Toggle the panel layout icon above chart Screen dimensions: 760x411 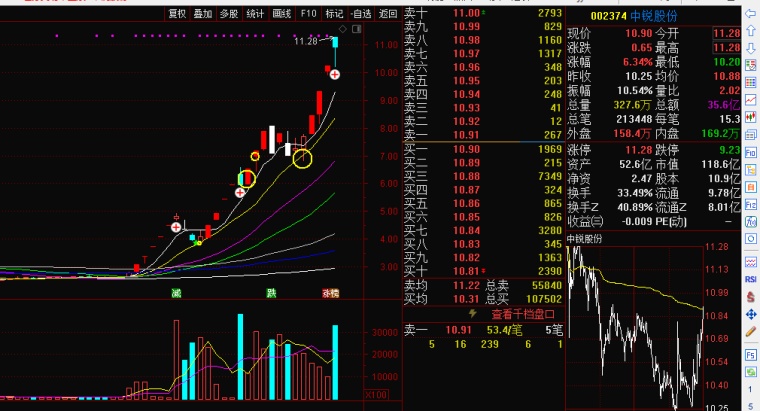[x=357, y=29]
